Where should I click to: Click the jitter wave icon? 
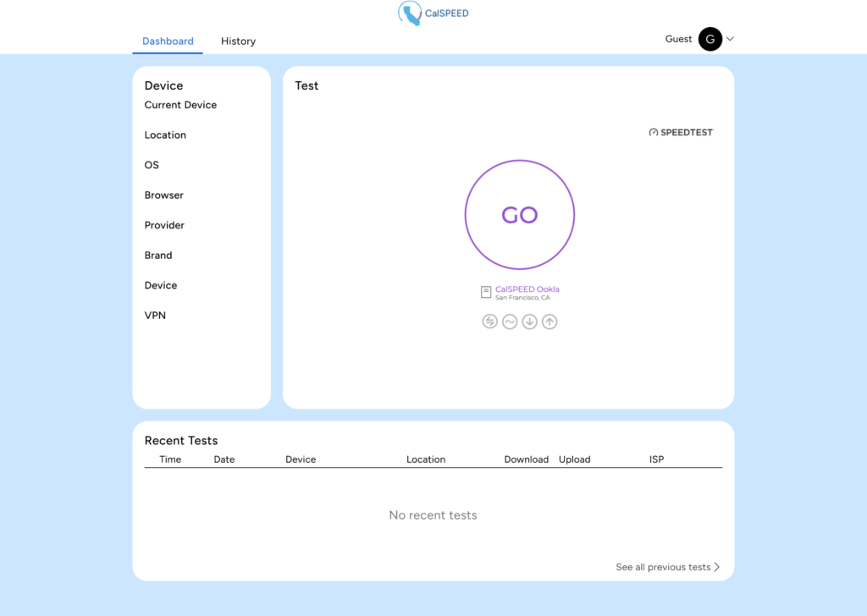(510, 322)
